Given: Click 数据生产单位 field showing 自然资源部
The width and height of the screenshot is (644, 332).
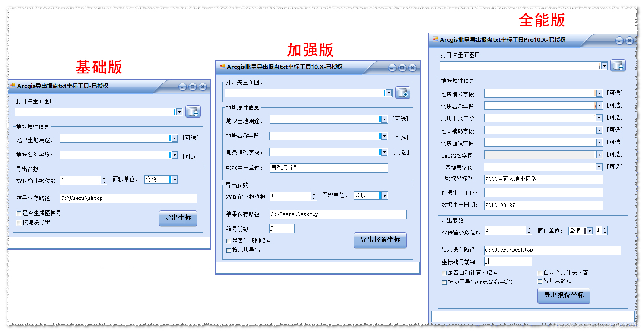Looking at the screenshot, I should [x=329, y=168].
